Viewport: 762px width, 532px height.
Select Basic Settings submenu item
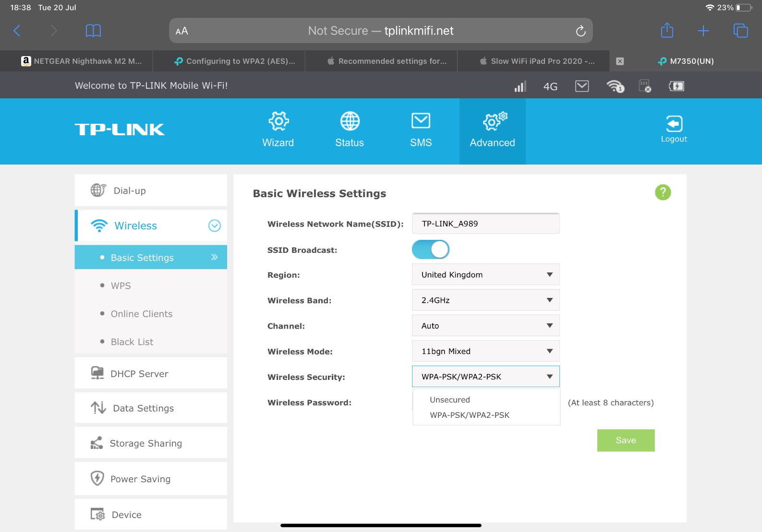[x=151, y=258]
